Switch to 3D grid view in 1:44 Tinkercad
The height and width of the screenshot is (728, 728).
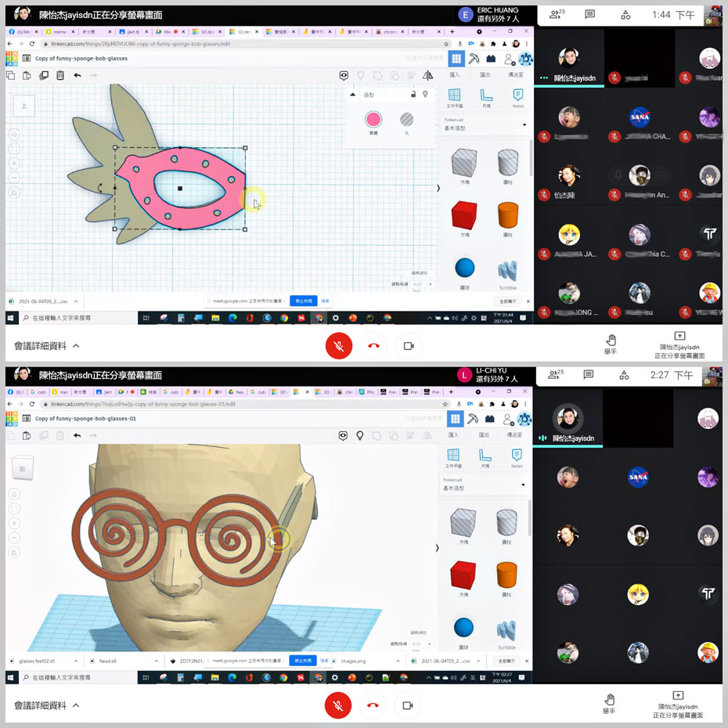click(x=456, y=59)
